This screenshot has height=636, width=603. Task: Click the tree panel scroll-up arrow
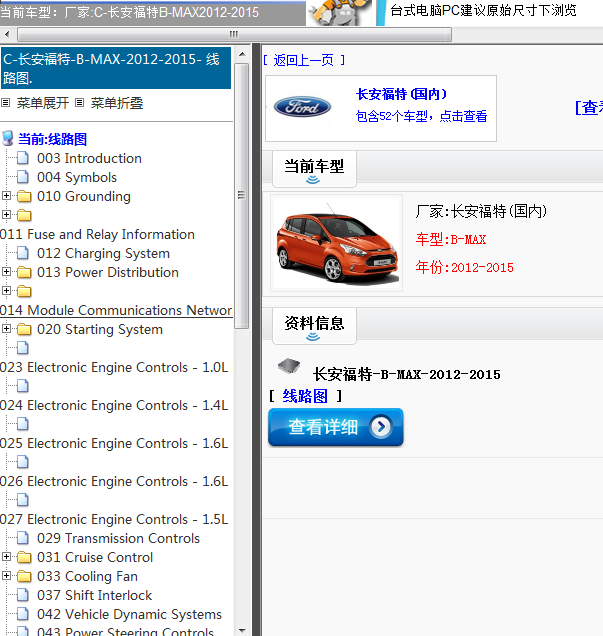coord(242,54)
